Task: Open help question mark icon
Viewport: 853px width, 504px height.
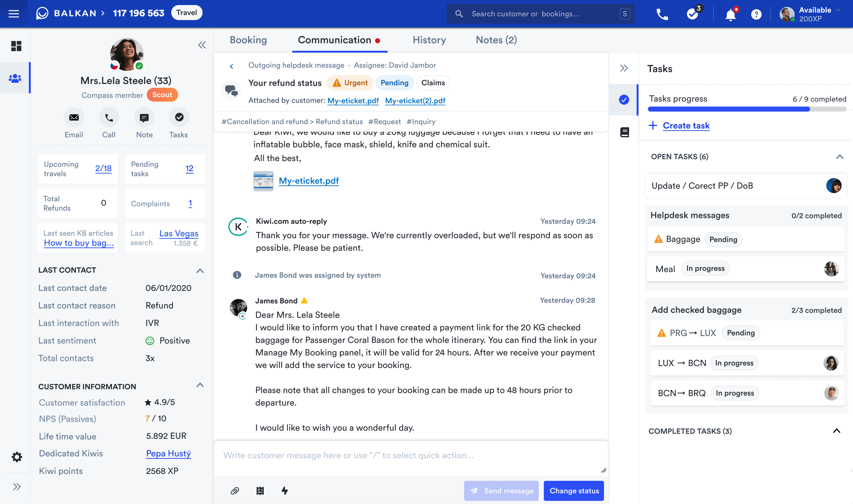Action: point(756,14)
